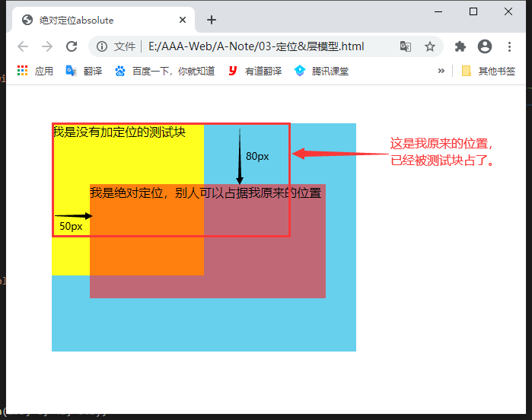This screenshot has width=532, height=420.
Task: Select the 绝对定位absolute tab
Action: pos(104,20)
